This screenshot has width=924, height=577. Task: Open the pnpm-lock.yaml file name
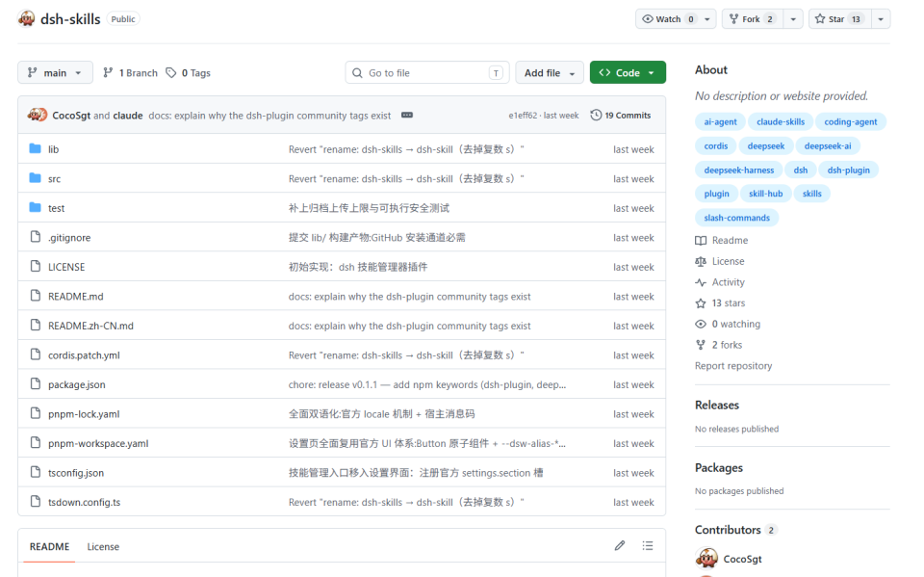84,413
